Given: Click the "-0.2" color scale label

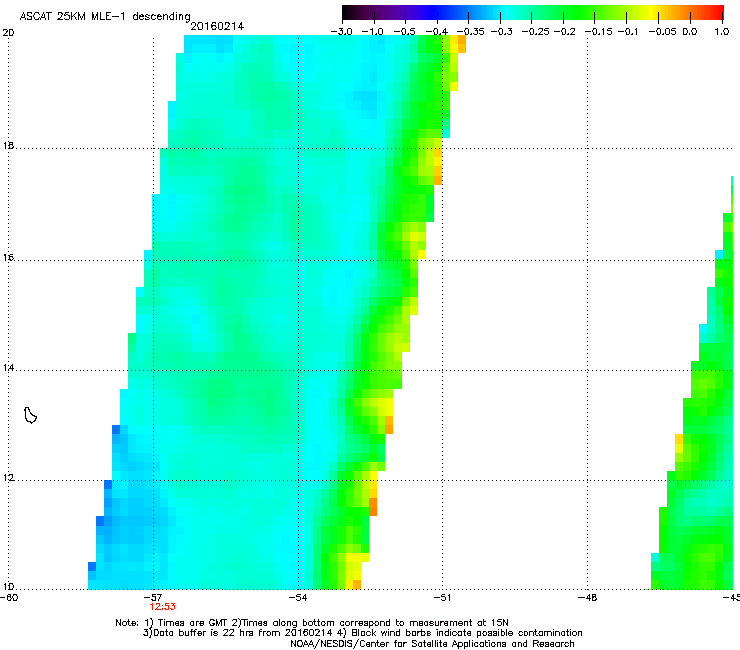Looking at the screenshot, I should (x=565, y=32).
